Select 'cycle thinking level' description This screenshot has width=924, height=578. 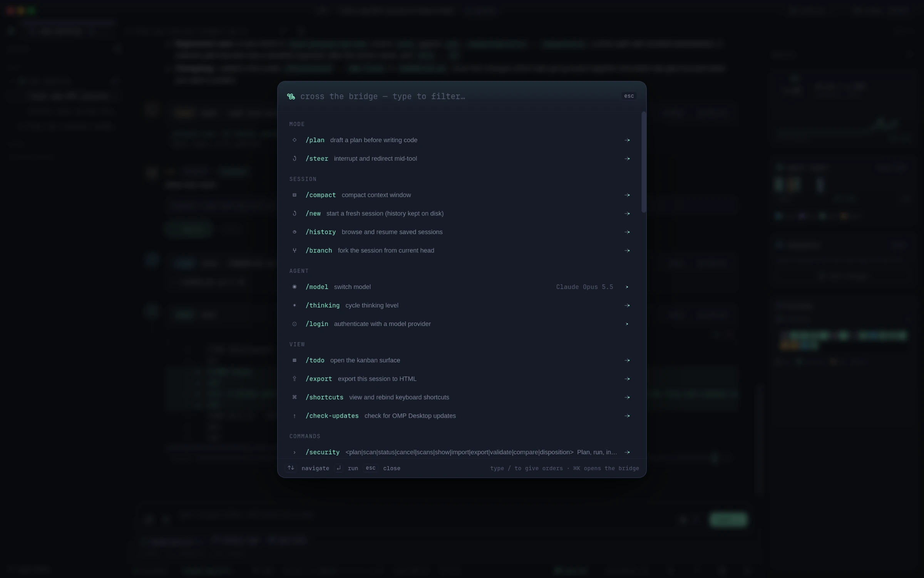point(372,306)
